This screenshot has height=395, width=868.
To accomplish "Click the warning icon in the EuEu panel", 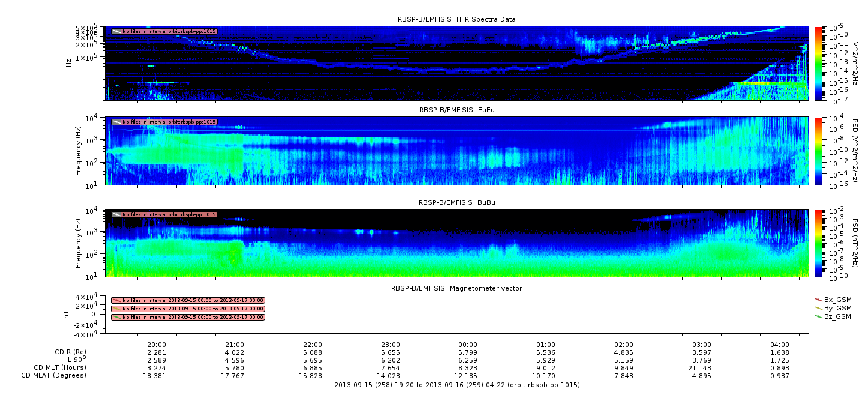I will pos(116,122).
